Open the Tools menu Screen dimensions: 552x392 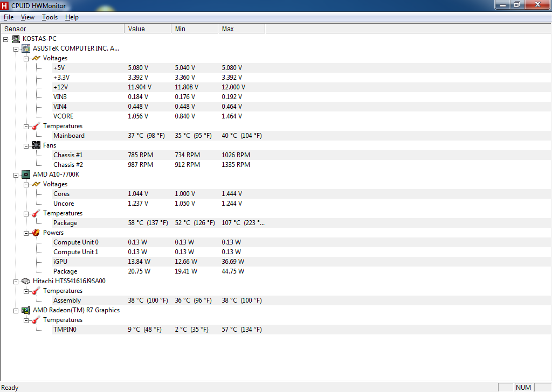(x=50, y=17)
